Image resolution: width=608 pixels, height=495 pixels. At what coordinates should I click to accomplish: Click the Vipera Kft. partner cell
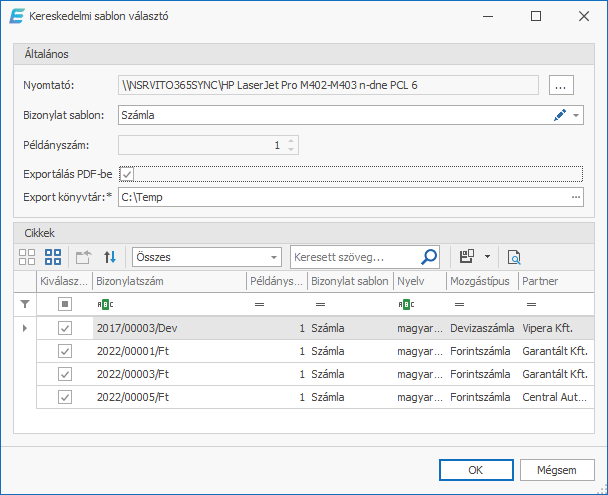click(x=556, y=328)
